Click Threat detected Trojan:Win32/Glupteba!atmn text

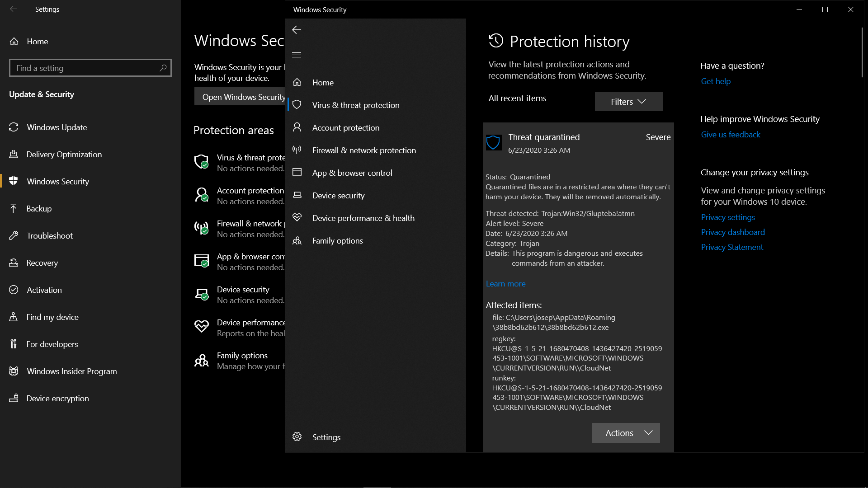pos(560,213)
